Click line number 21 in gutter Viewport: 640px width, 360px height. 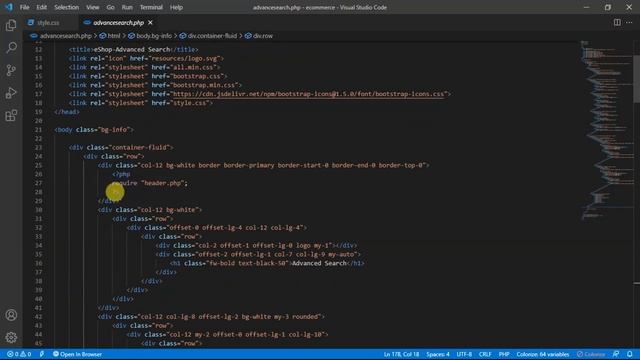(x=38, y=129)
